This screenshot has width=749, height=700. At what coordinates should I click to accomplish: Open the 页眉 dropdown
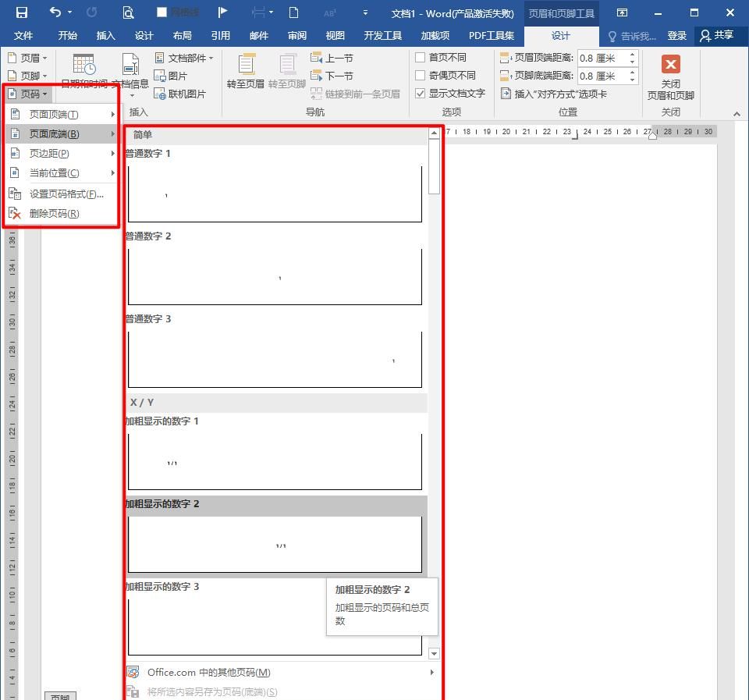pos(27,57)
